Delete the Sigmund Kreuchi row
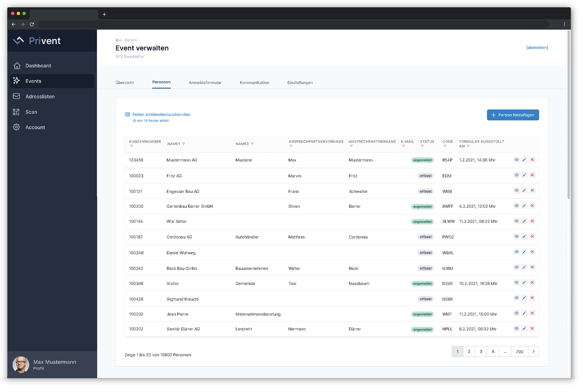This screenshot has width=583, height=392. click(x=532, y=298)
